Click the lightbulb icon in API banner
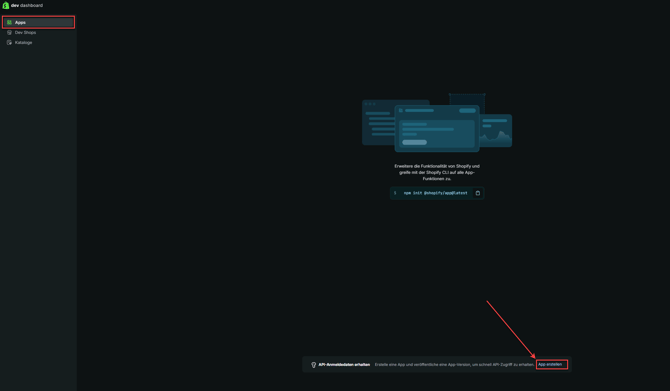 (x=314, y=365)
